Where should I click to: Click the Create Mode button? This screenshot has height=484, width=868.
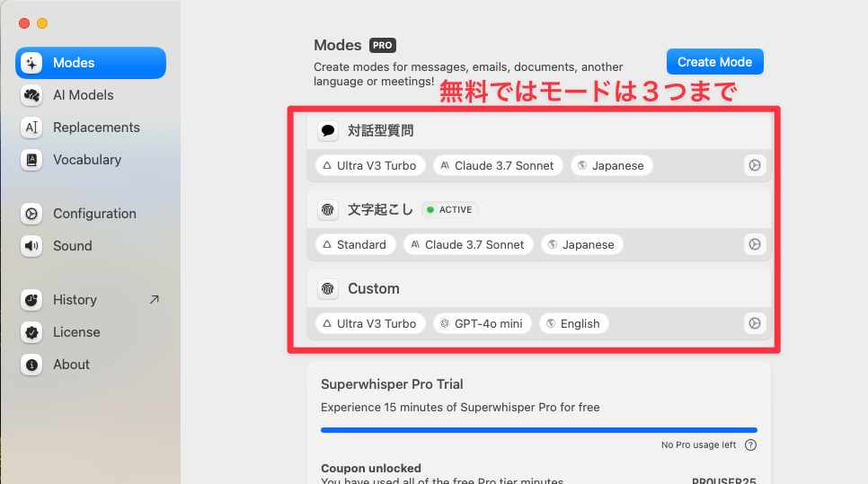click(714, 61)
